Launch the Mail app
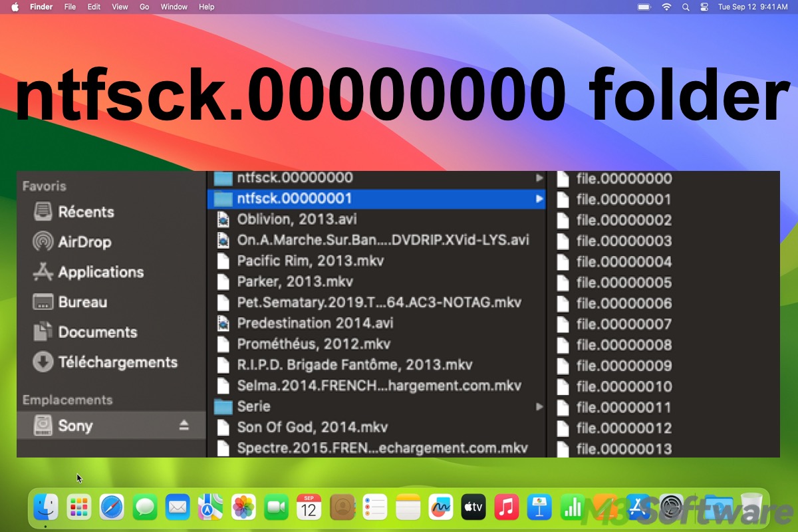Screen dimensions: 798x532 coord(178,507)
